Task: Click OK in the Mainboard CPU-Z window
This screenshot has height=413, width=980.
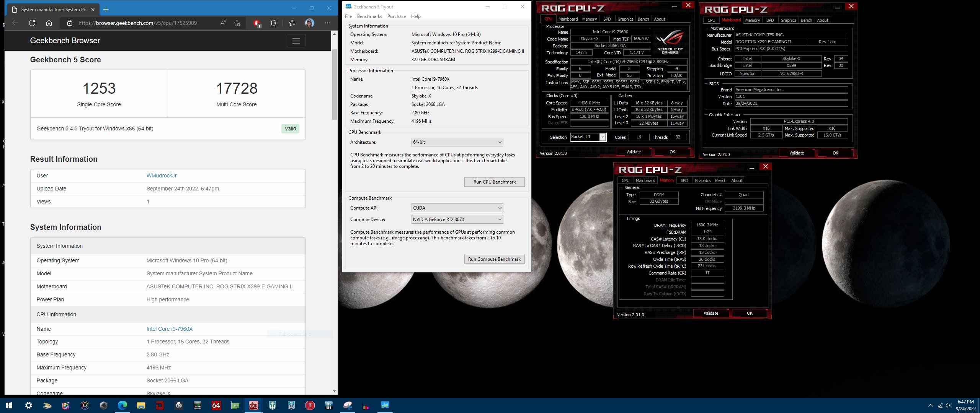Action: (835, 153)
